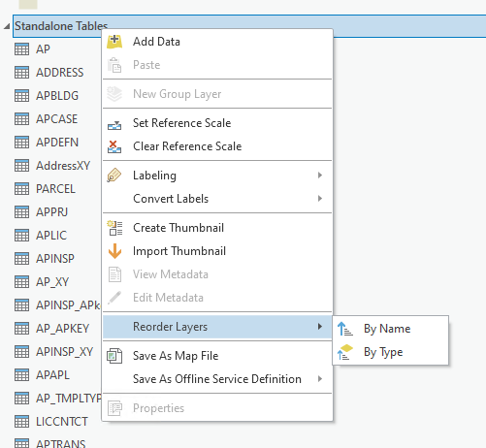Expand the Labeling submenu arrow

click(320, 176)
